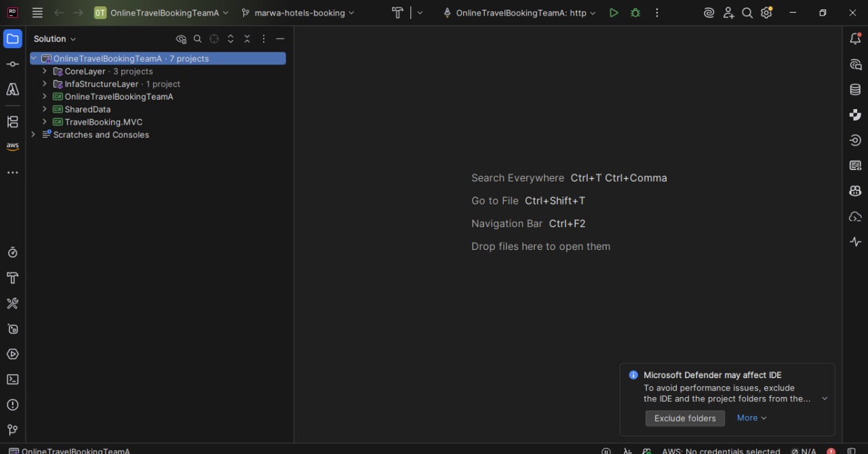Viewport: 868px width, 454px height.
Task: Open the Commit tool window
Action: (x=12, y=64)
